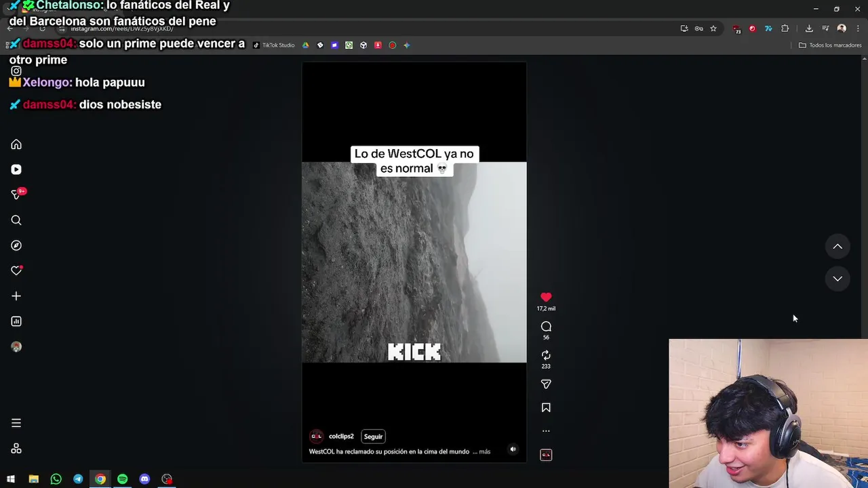Screen dimensions: 868x488
Task: Open Notifications heart in the sidebar
Action: point(16,270)
